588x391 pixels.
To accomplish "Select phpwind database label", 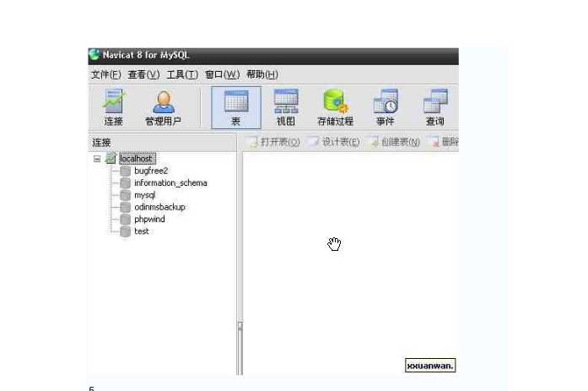I will (149, 219).
